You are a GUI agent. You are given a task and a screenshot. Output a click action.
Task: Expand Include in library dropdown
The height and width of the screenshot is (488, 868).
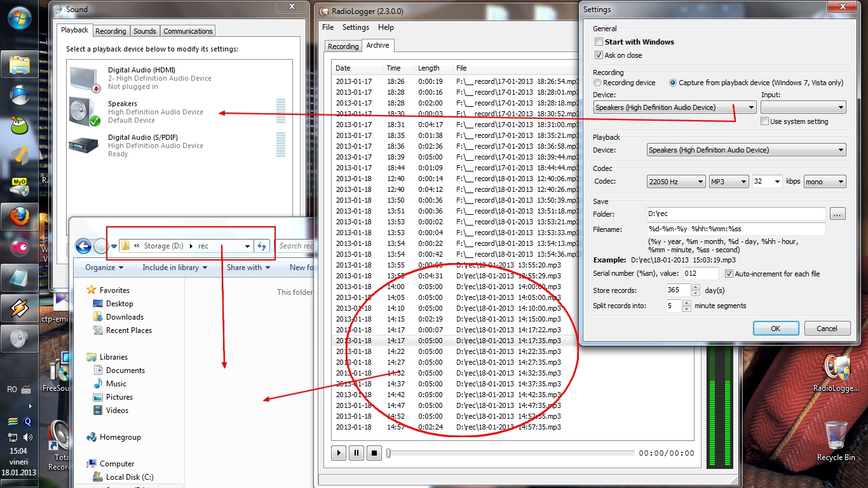point(175,268)
